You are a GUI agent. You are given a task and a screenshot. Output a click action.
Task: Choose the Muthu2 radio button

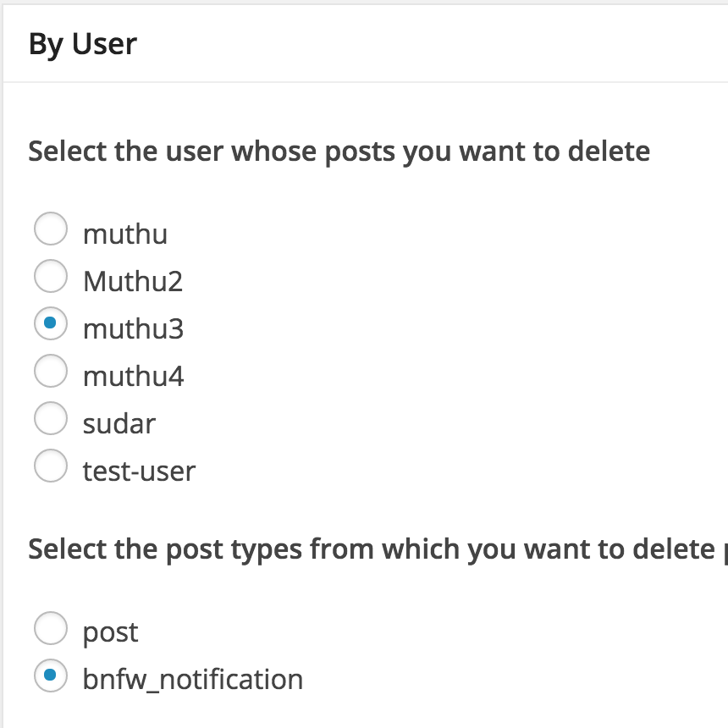pyautogui.click(x=50, y=276)
